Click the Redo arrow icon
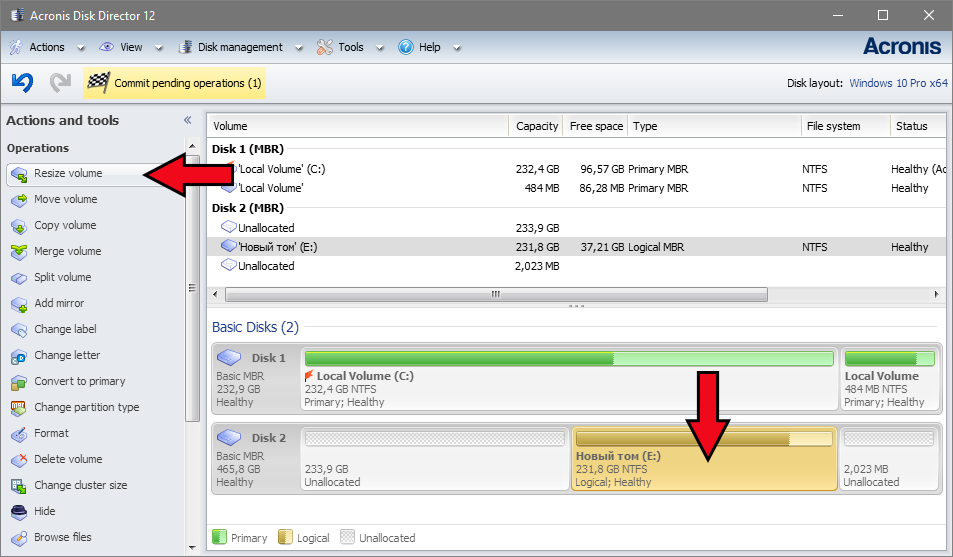This screenshot has width=953, height=557. pyautogui.click(x=60, y=83)
